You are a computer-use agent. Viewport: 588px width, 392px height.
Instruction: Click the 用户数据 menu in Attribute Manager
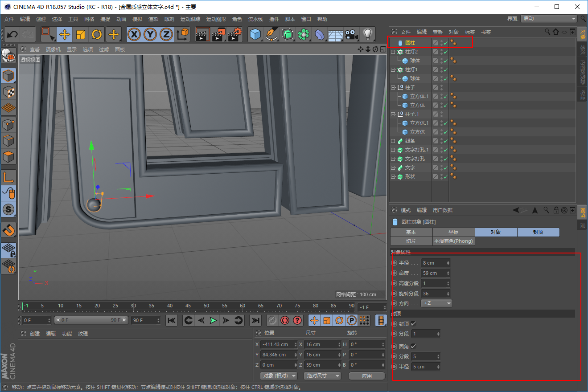tap(443, 210)
